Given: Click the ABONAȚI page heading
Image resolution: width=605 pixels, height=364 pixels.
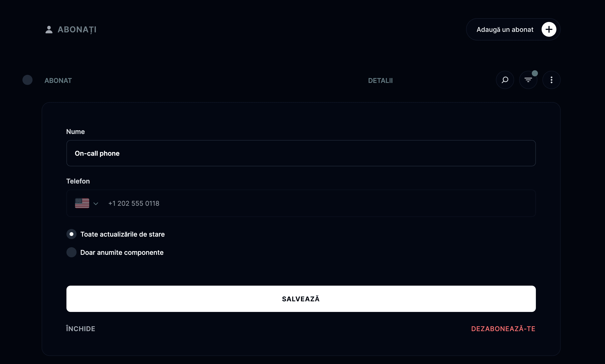Looking at the screenshot, I should (x=77, y=30).
